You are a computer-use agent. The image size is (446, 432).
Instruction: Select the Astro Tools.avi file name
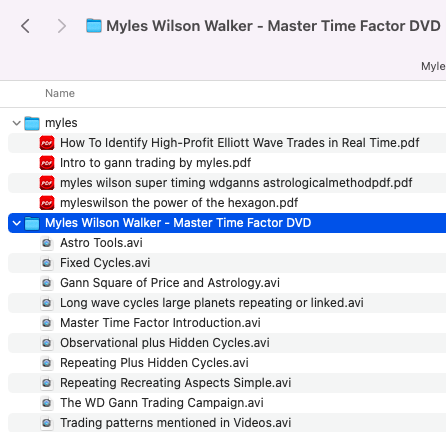coord(101,243)
